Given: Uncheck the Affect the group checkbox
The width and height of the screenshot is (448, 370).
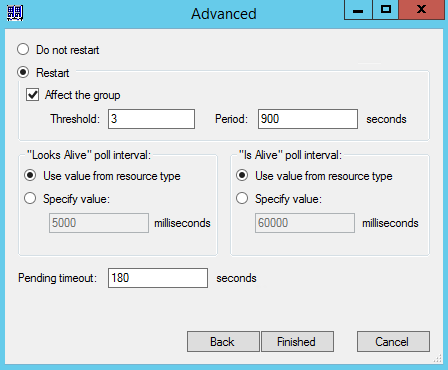Looking at the screenshot, I should tap(33, 95).
